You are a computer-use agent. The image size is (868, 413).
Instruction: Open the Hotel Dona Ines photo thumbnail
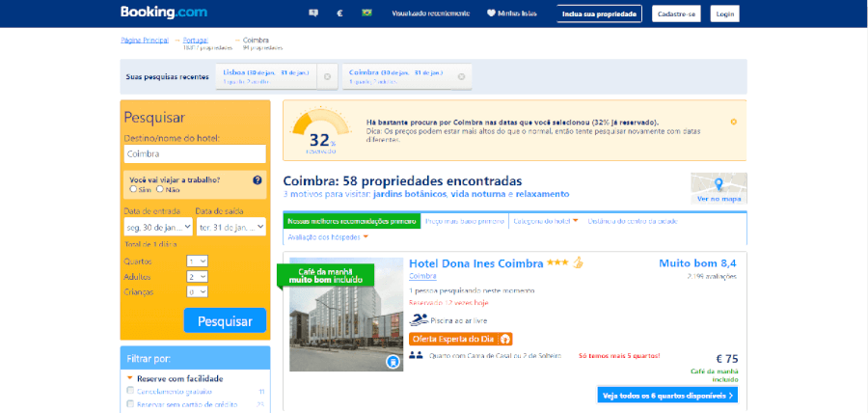(x=346, y=315)
